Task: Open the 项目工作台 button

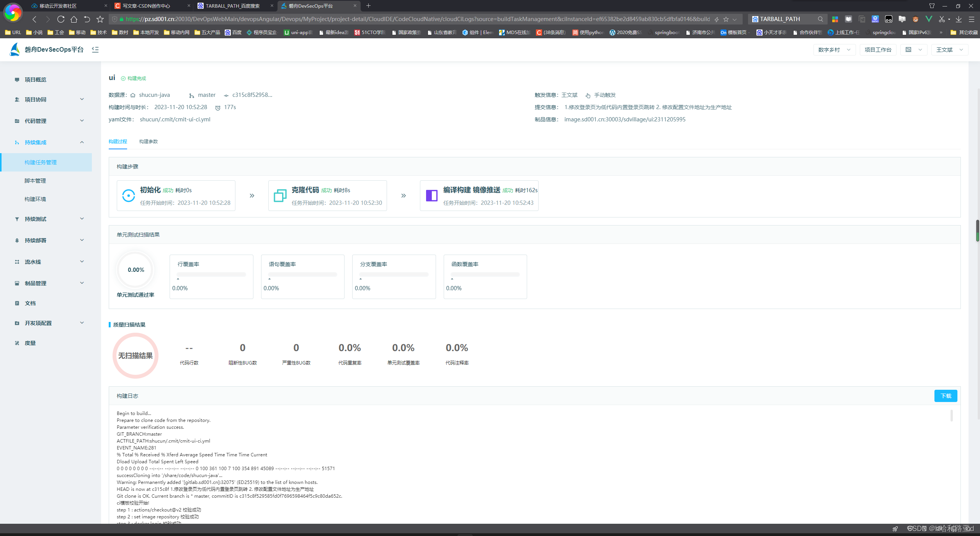Action: [x=878, y=50]
